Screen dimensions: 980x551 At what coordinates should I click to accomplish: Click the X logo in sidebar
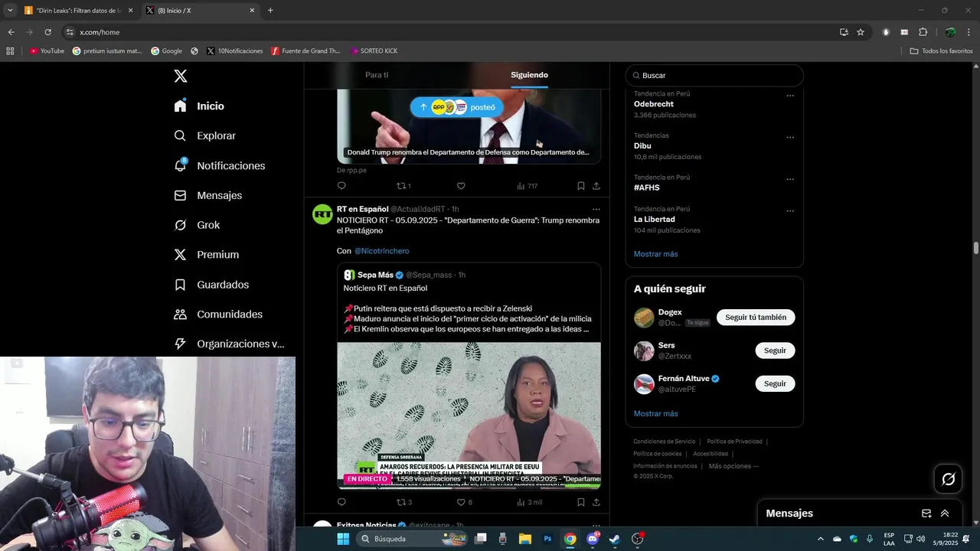[x=180, y=76]
